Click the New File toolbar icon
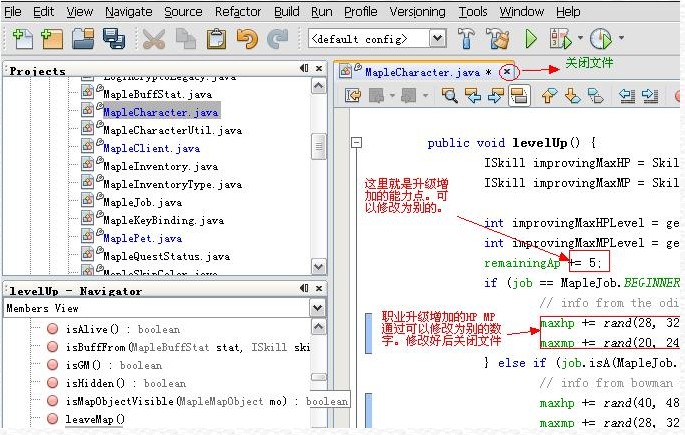The width and height of the screenshot is (685, 435). [23, 39]
